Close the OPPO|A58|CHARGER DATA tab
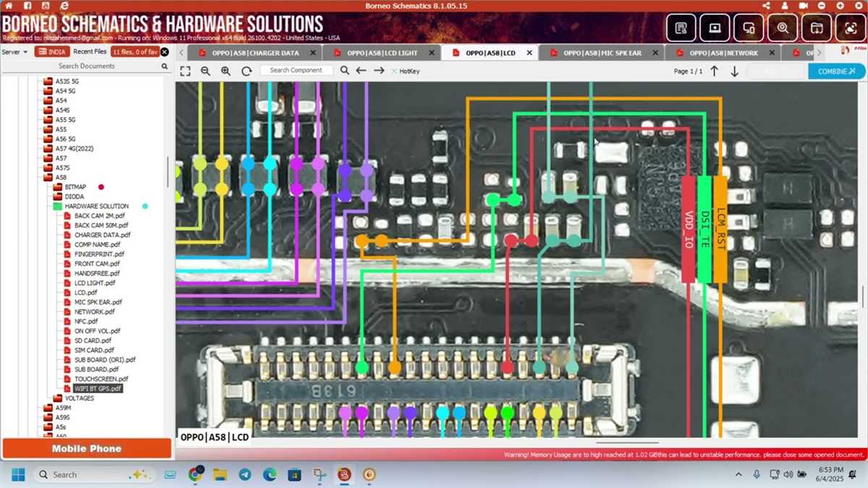Screen dimensions: 868x488 coord(312,53)
